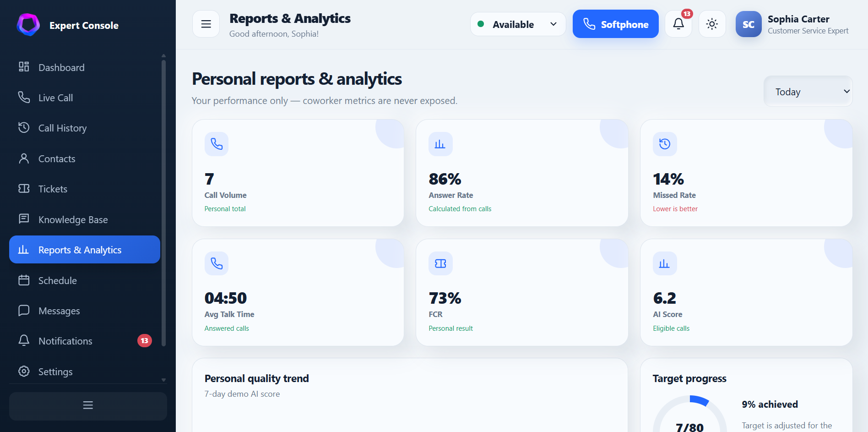The height and width of the screenshot is (432, 868).
Task: Click the Answer Rate chart icon
Action: point(440,144)
